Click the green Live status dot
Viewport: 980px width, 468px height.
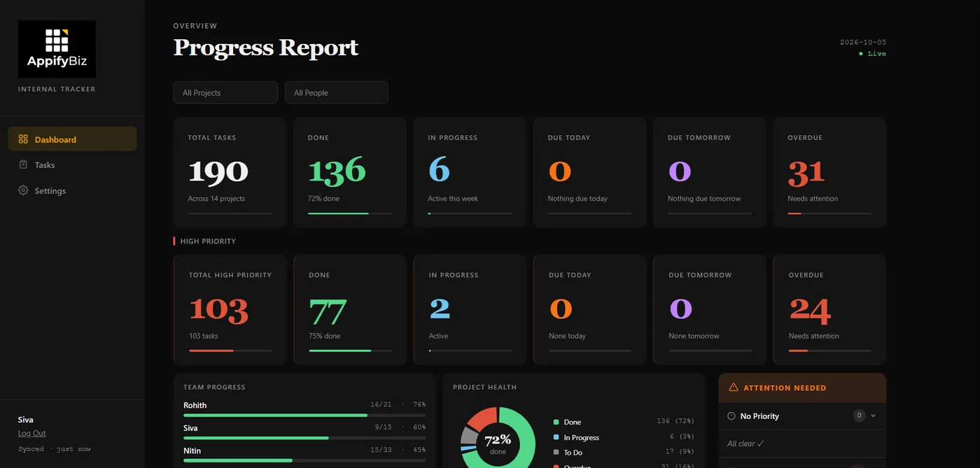[861, 54]
